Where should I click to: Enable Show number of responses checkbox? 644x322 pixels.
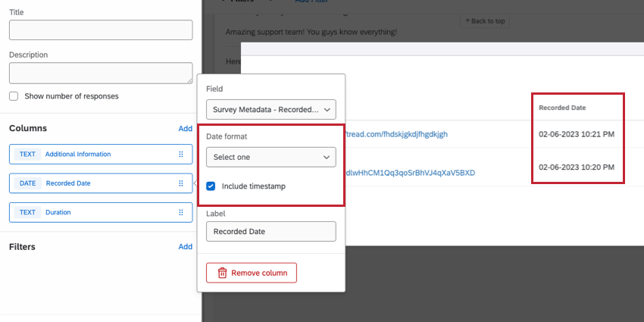click(x=14, y=96)
